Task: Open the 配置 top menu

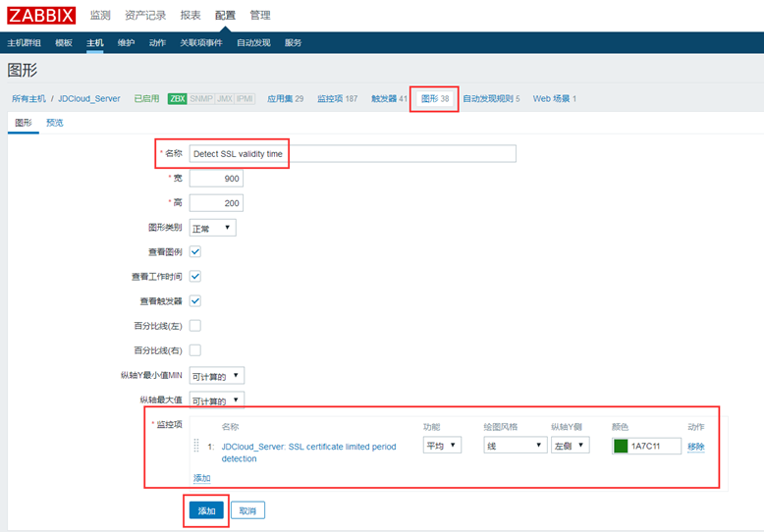Action: 225,15
